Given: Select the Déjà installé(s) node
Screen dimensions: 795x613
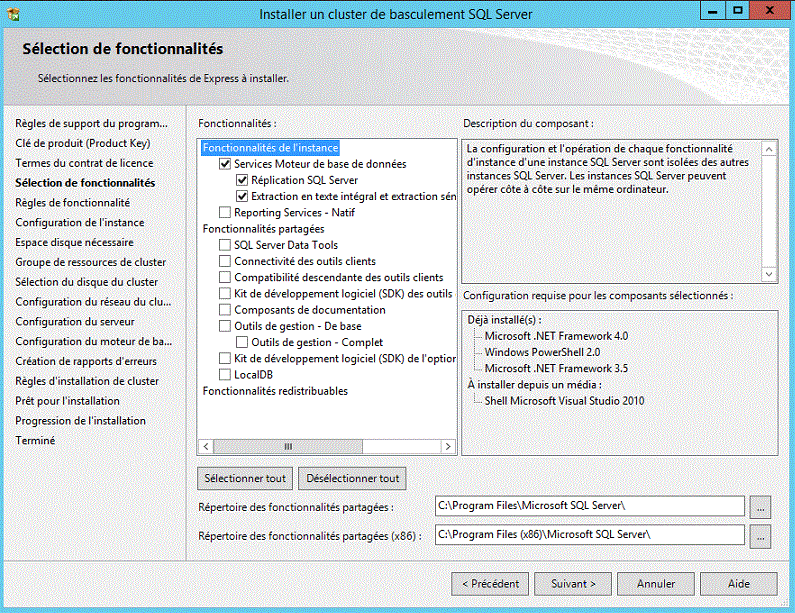Looking at the screenshot, I should pyautogui.click(x=504, y=320).
